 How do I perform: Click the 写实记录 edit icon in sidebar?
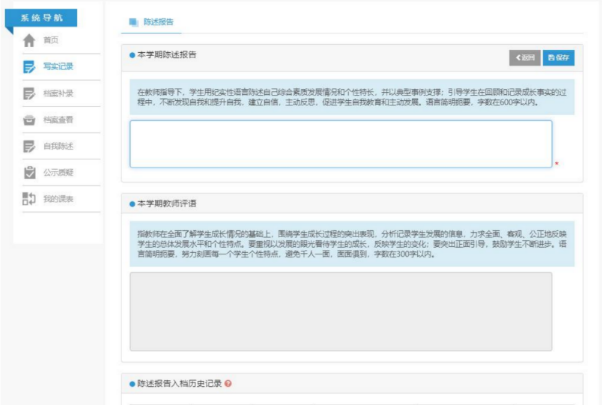point(29,67)
